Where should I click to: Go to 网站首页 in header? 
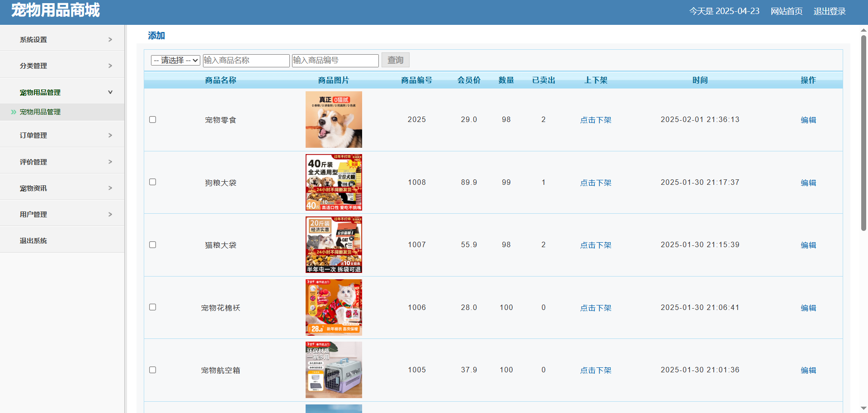[787, 11]
